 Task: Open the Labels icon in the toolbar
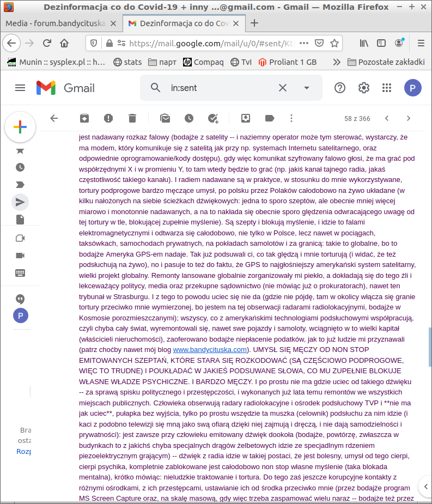coord(269,118)
